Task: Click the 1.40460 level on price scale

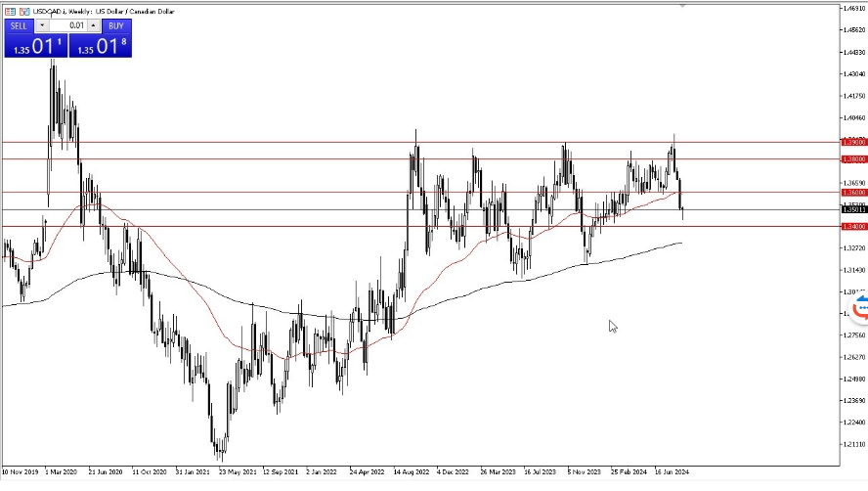Action: [853, 117]
